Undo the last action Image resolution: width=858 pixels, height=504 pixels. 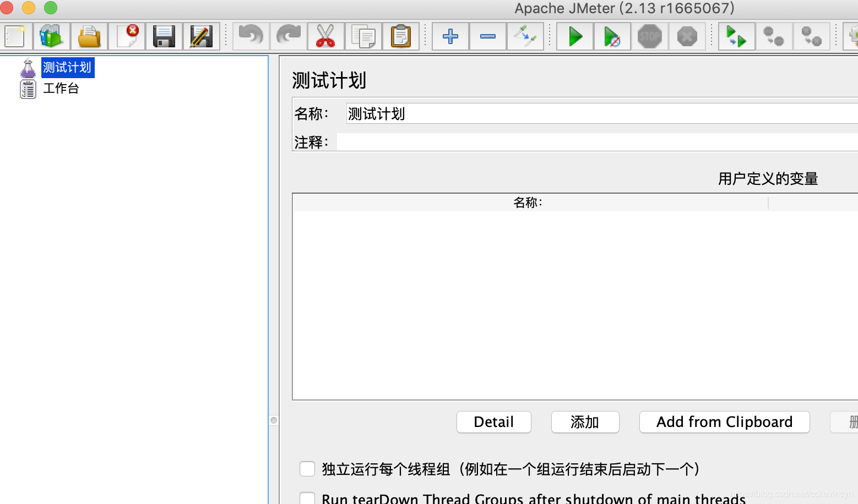(x=251, y=37)
